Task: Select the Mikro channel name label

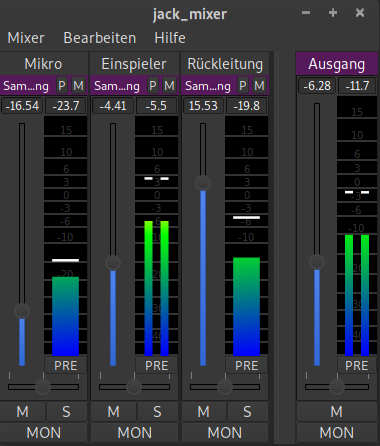Action: (43, 64)
